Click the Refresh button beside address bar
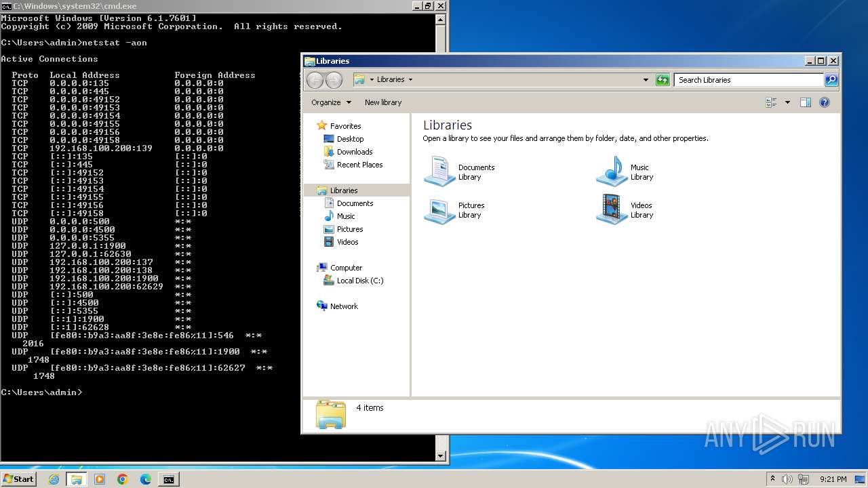Viewport: 868px width, 488px height. [x=663, y=80]
